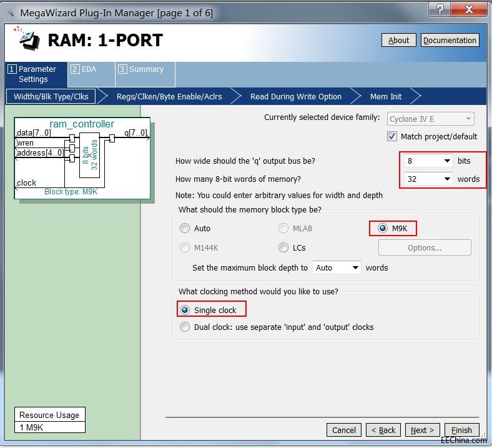Image resolution: width=492 pixels, height=448 pixels.
Task: Select Widths/Blk Type/Clks step
Action: pos(51,96)
